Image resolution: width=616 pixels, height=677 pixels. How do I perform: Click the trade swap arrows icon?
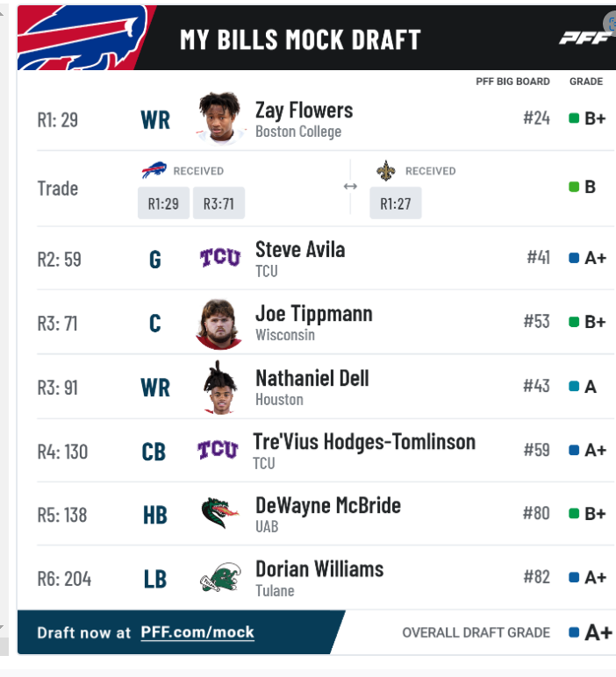350,187
